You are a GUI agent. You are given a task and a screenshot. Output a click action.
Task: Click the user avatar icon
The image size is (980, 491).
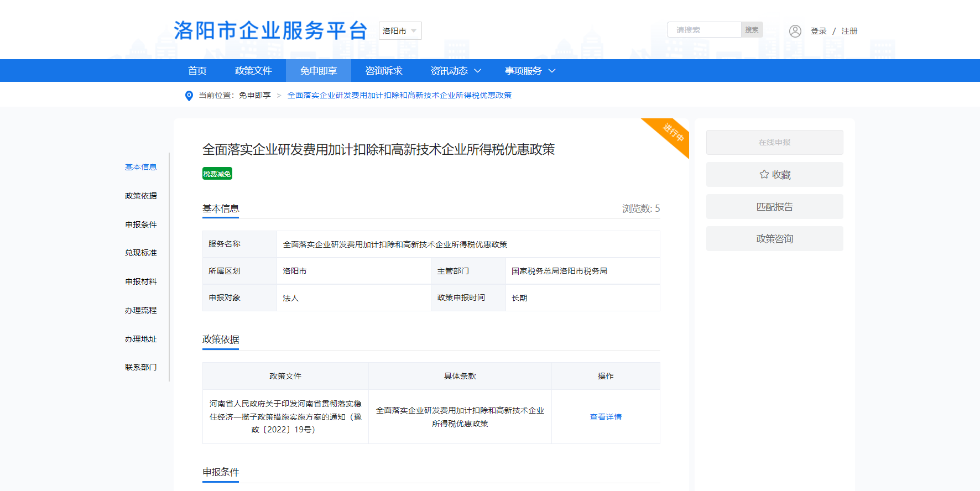795,31
